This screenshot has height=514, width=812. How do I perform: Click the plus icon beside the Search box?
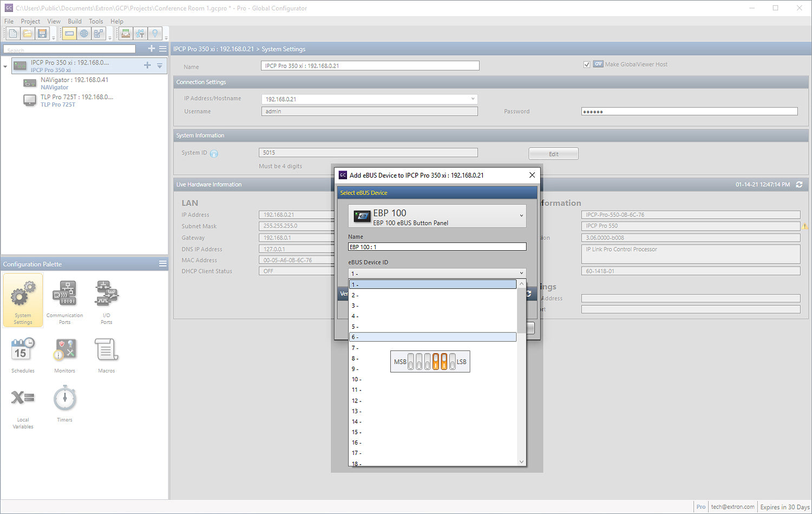152,49
